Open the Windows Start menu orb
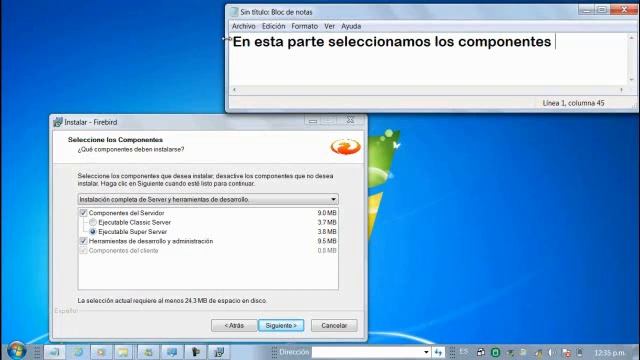The width and height of the screenshot is (640, 360). tap(17, 350)
